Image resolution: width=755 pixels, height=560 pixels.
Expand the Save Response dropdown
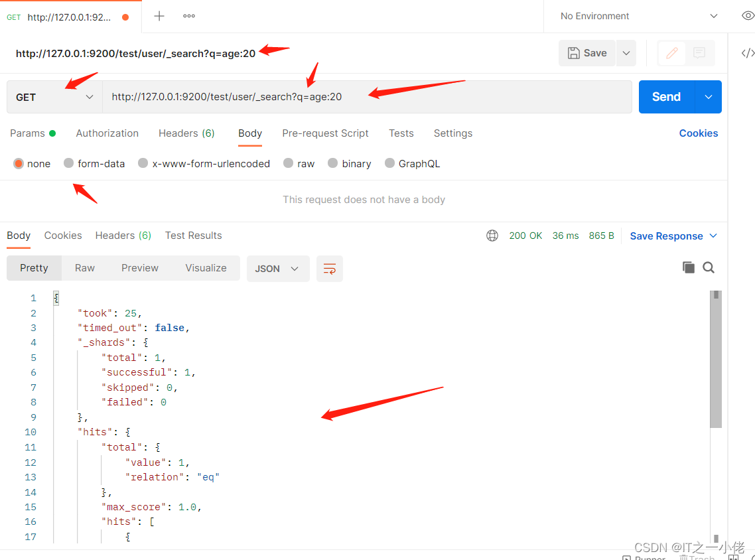(x=713, y=236)
